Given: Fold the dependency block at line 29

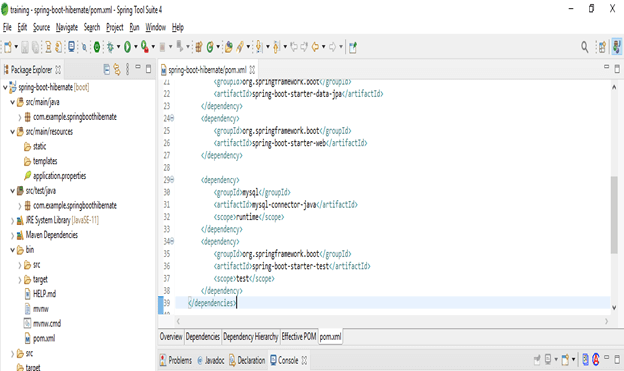Looking at the screenshot, I should (x=172, y=180).
